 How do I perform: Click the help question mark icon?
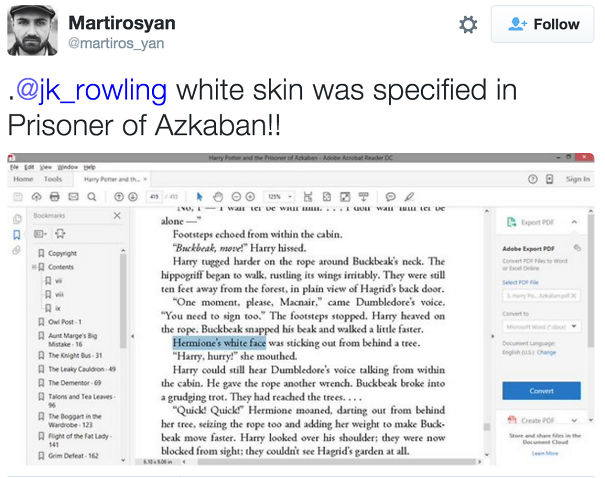coord(532,179)
